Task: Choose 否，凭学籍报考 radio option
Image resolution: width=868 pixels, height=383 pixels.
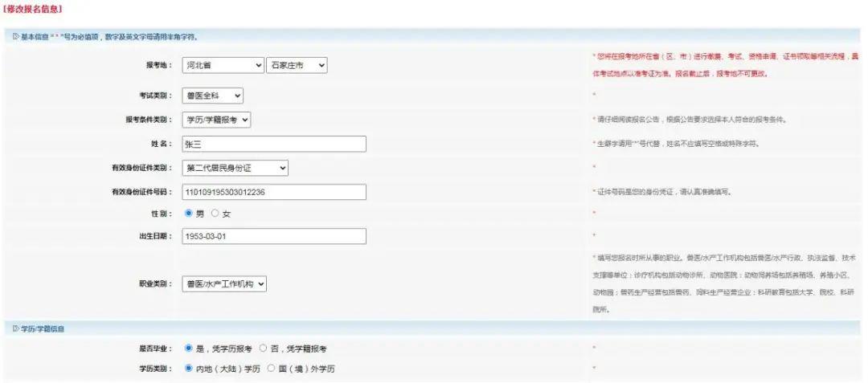Action: [263, 348]
